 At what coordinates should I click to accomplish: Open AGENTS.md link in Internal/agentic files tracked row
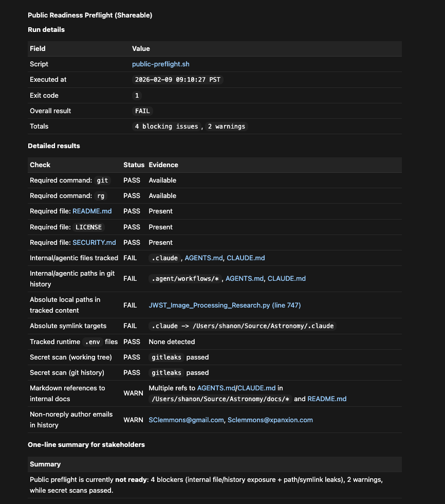[203, 258]
